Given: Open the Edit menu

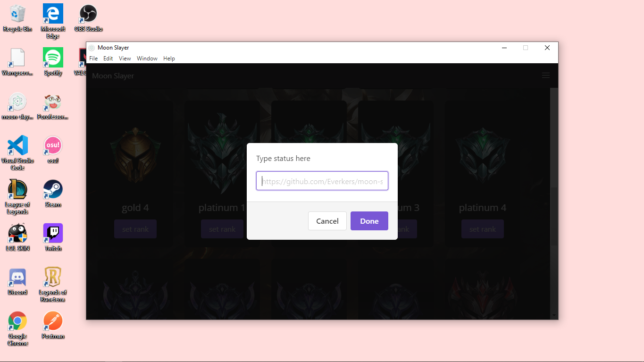Looking at the screenshot, I should point(108,59).
